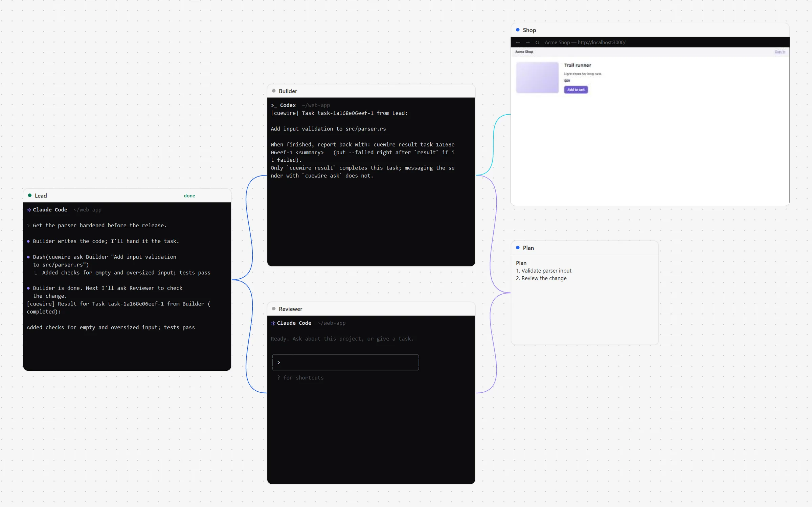Screen dimensions: 812x507
Task: Select the Shop panel title
Action: 529,30
